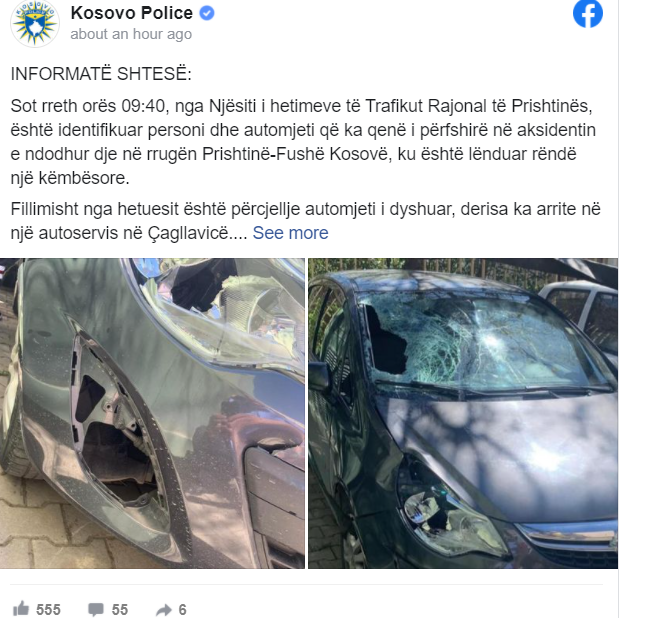Click the divider line above reactions

(306, 584)
